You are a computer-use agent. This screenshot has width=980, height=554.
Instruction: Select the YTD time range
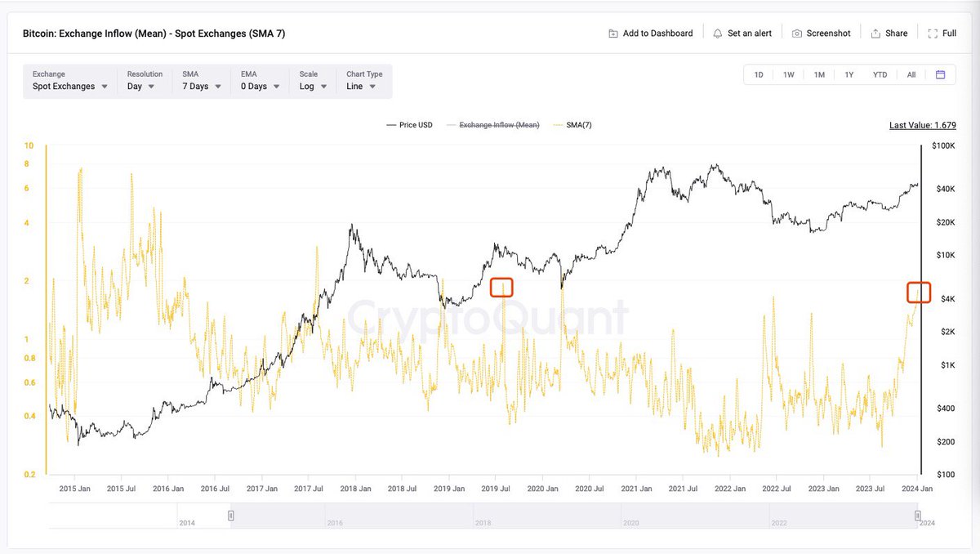click(x=880, y=74)
